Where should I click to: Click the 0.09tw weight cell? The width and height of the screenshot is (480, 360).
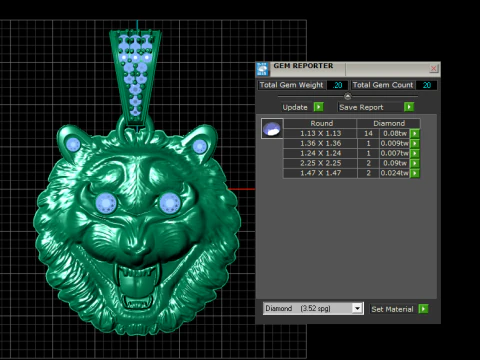tap(395, 163)
